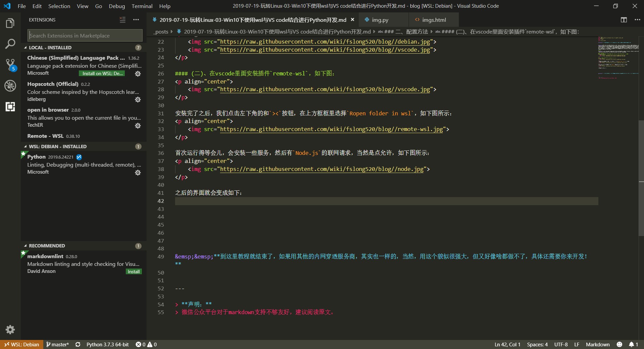Open Source Control view with 5 changes

10,65
